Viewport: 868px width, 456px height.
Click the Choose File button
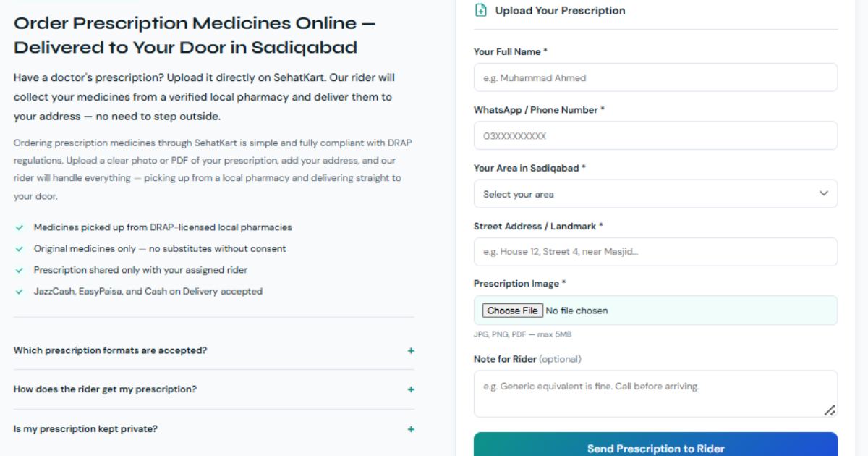tap(512, 311)
